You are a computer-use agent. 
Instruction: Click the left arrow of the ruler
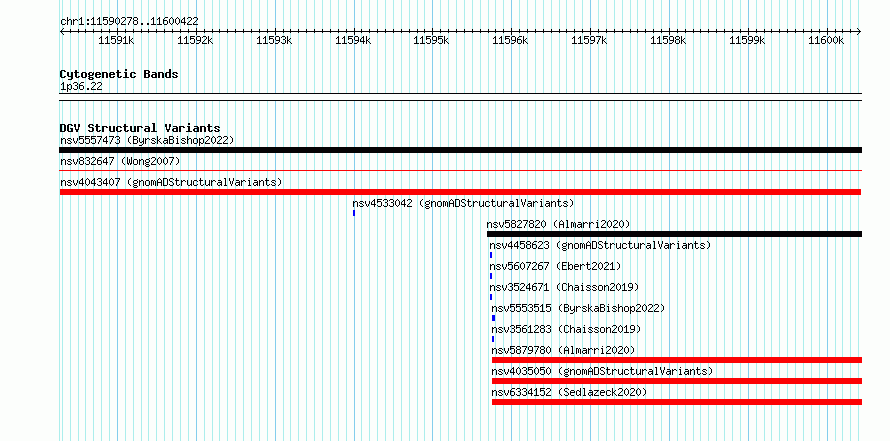(62, 31)
